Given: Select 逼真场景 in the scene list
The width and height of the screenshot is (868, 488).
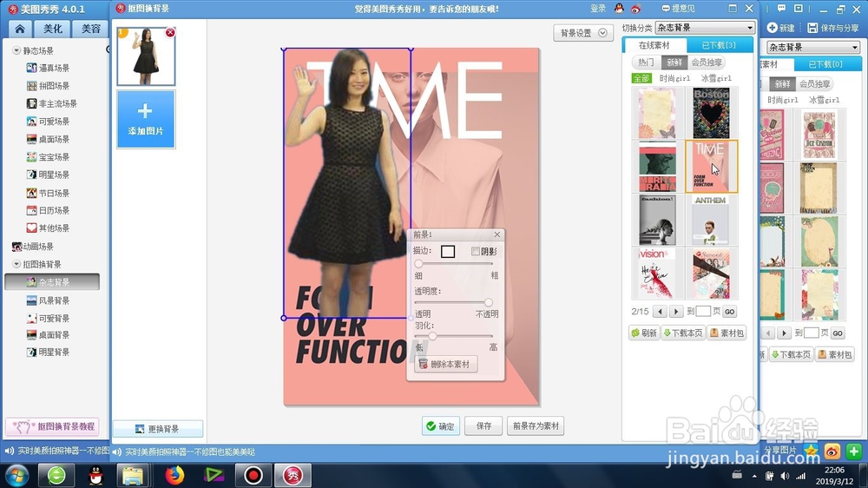Looking at the screenshot, I should coord(48,68).
